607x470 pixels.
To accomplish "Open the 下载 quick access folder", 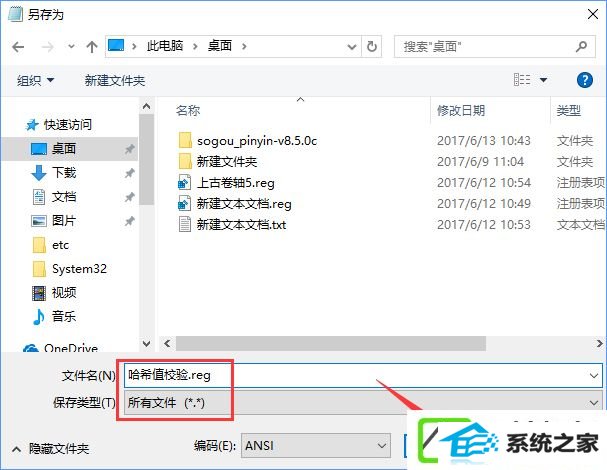I will [x=64, y=173].
